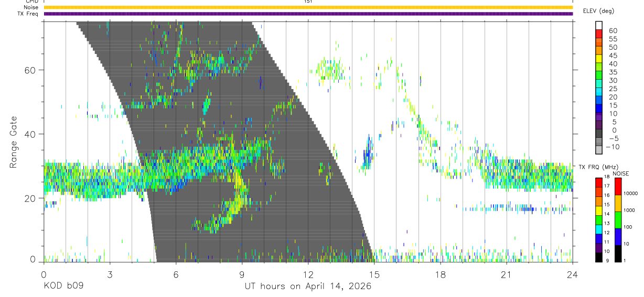644x297 pixels.
Task: Click the NOISE colorbar value '1'
Action: coord(626,261)
